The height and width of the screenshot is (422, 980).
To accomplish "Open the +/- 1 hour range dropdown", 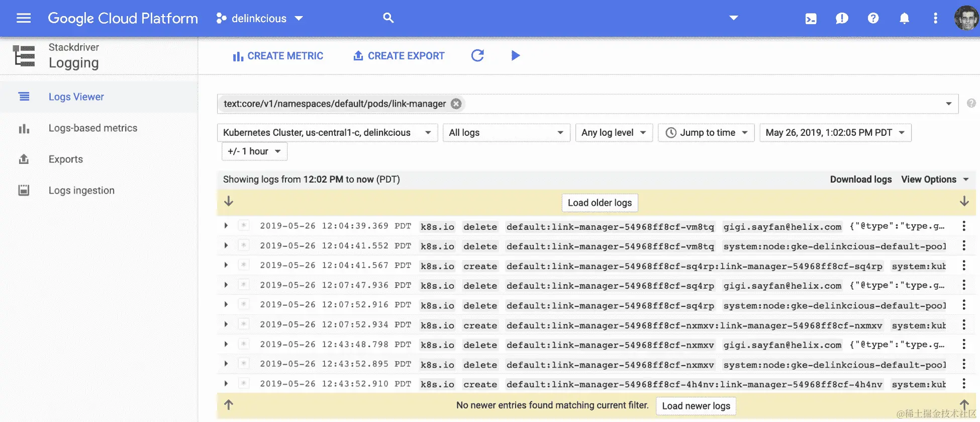I will coord(254,151).
